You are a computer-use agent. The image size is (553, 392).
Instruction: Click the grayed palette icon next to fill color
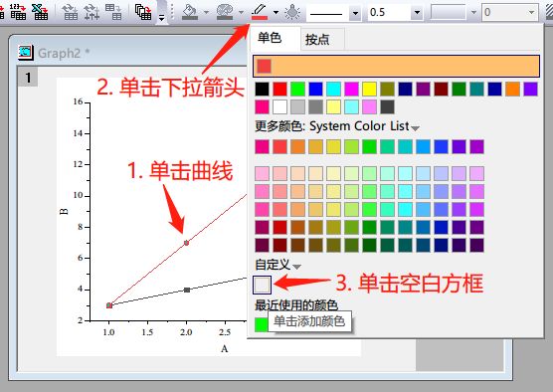coord(225,12)
